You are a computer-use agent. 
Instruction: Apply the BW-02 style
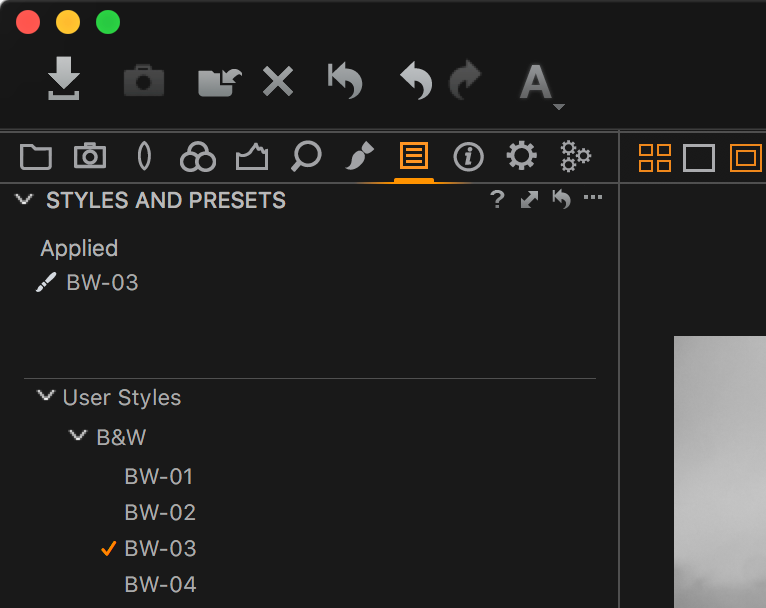(x=160, y=513)
